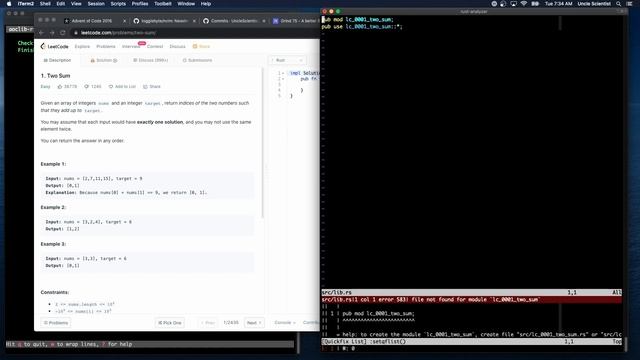Click the battery status icon
Viewport: 640px width, 360px height.
[535, 4]
